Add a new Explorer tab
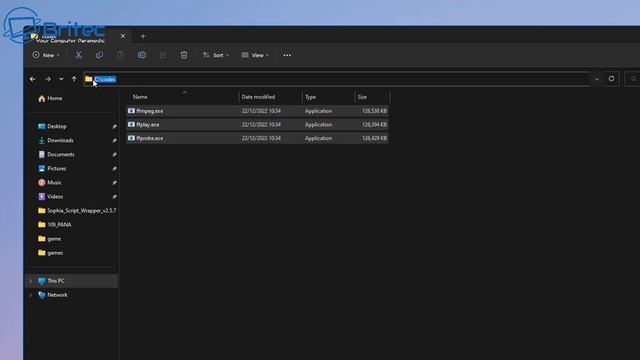The width and height of the screenshot is (640, 360). pos(143,36)
